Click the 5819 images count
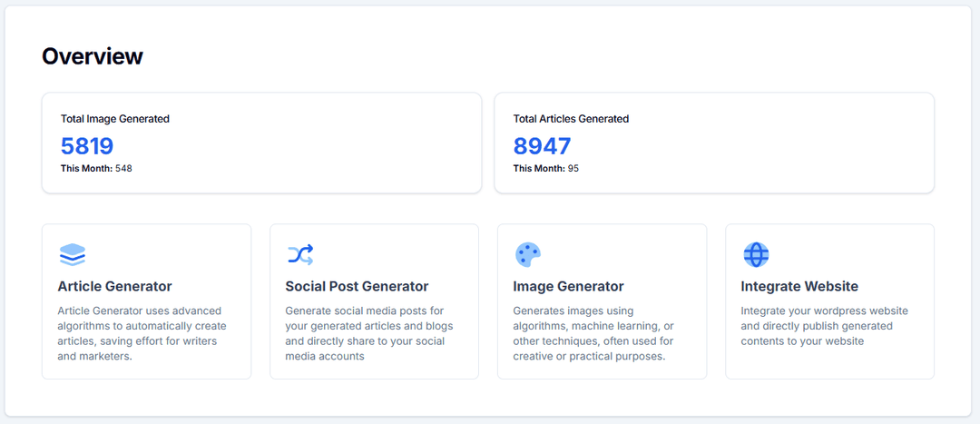 87,146
